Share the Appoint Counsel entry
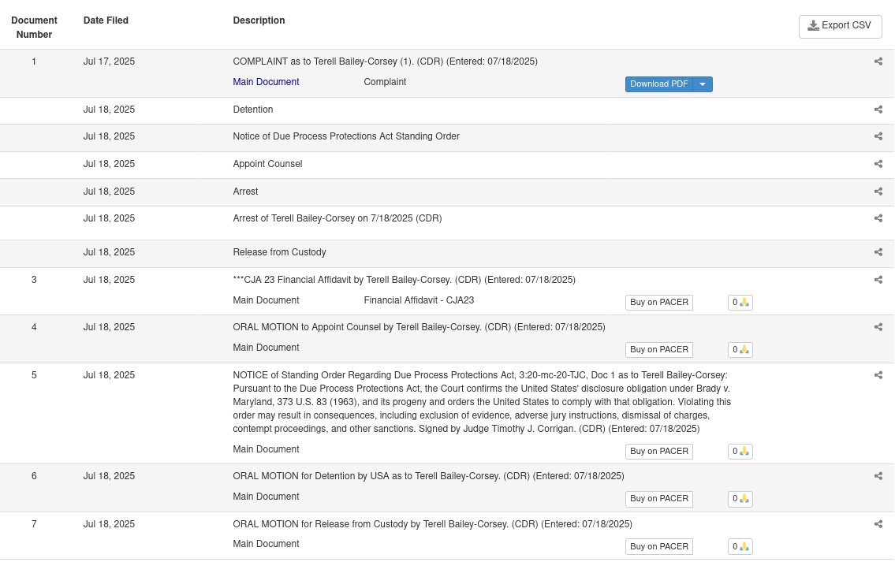Viewport: 895px width, 588px height. click(x=878, y=164)
